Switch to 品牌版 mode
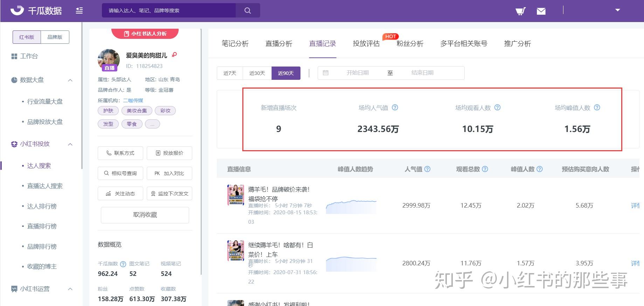The width and height of the screenshot is (644, 306). (55, 37)
